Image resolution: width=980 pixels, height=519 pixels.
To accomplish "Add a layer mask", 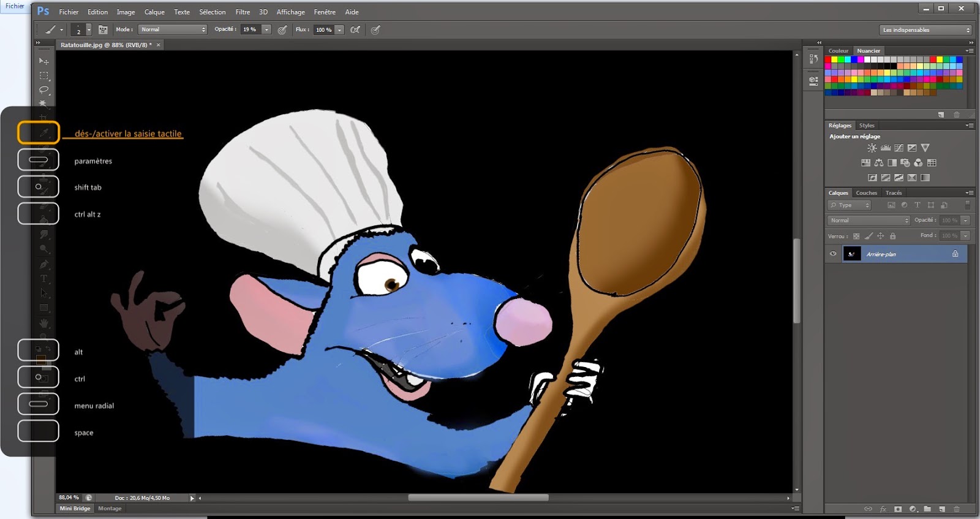I will [898, 509].
